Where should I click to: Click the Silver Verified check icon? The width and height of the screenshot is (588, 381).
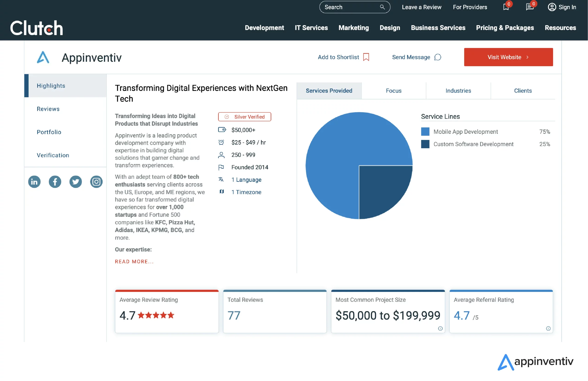tap(226, 117)
